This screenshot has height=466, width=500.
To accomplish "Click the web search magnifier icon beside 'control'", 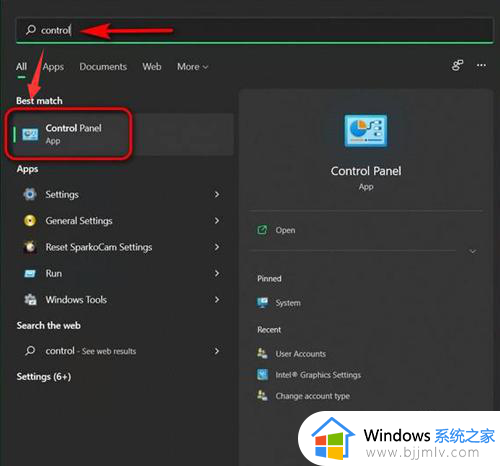I will point(30,351).
